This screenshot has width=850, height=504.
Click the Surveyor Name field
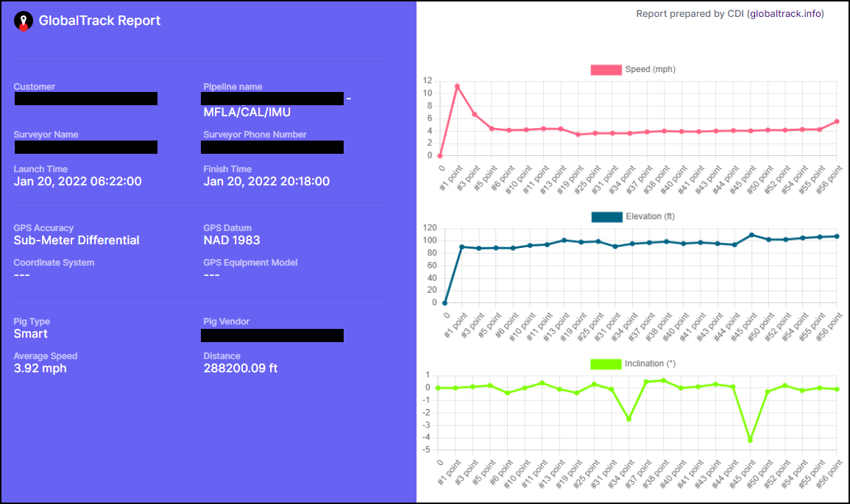(x=85, y=147)
